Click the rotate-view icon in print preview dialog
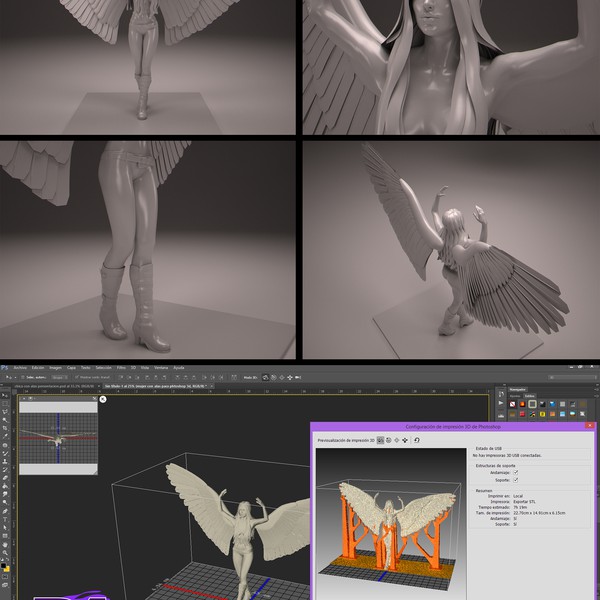 (380, 440)
